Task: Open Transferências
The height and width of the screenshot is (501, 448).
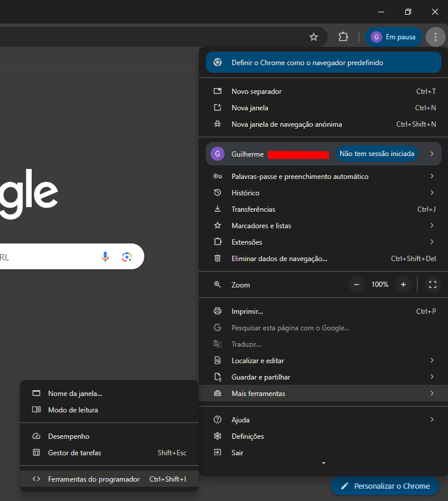Action: [x=324, y=209]
